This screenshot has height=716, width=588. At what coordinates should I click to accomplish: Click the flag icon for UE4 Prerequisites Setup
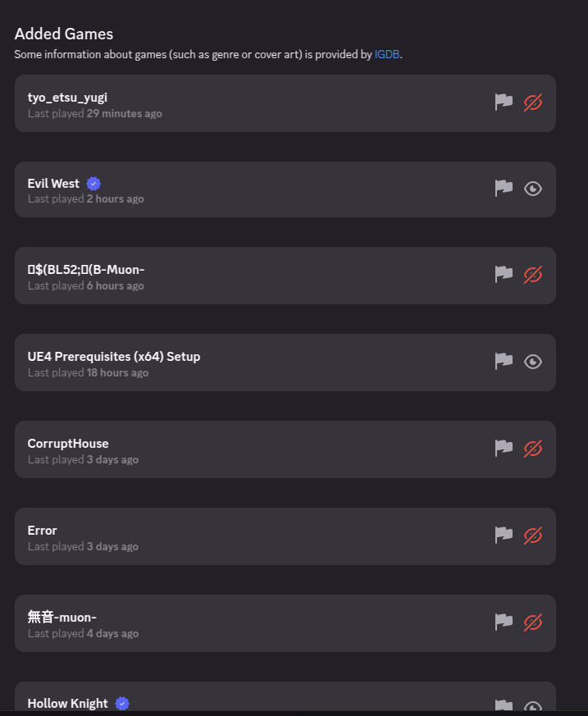(504, 362)
